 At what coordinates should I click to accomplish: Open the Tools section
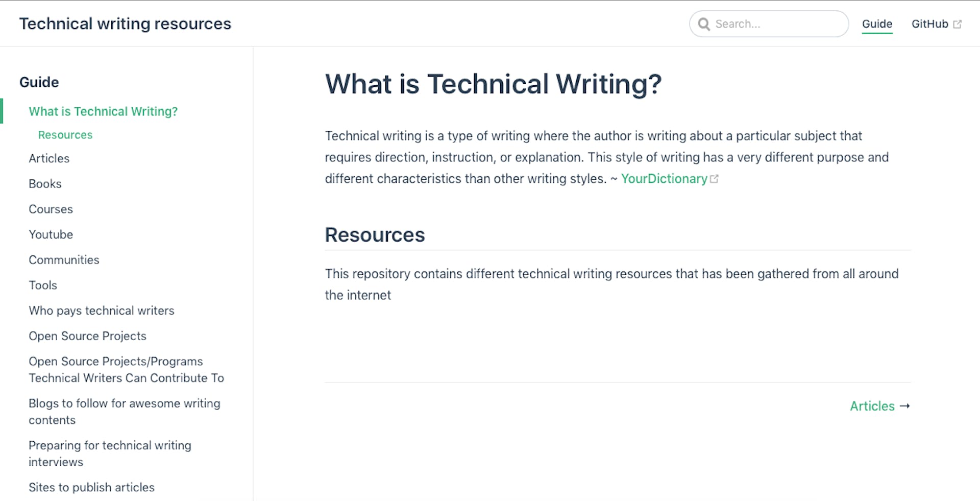tap(42, 285)
